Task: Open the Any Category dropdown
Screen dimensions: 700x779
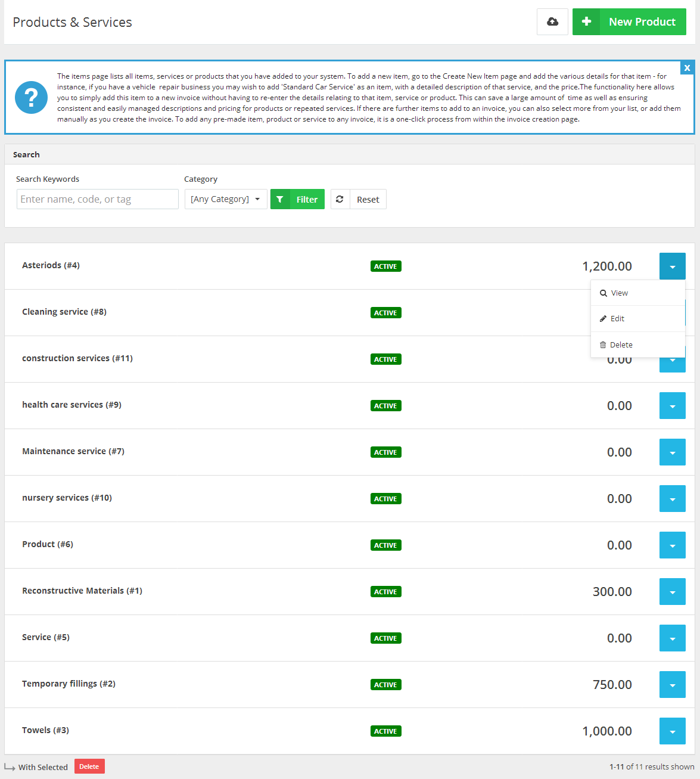Action: (x=226, y=199)
